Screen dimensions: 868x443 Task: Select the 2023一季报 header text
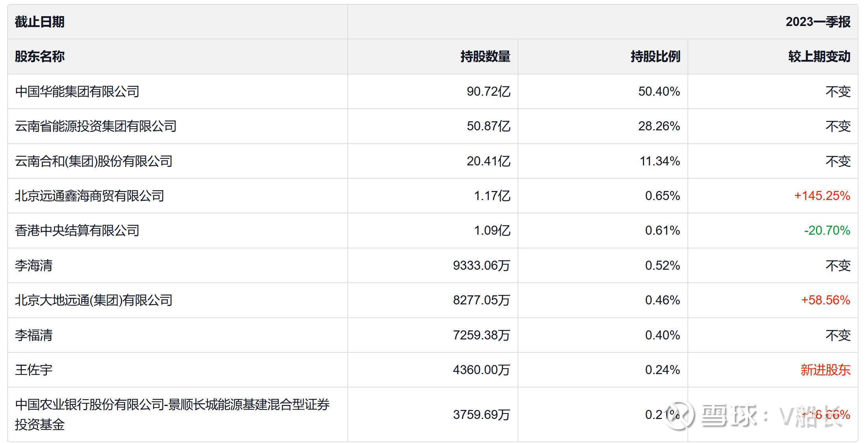coord(818,22)
